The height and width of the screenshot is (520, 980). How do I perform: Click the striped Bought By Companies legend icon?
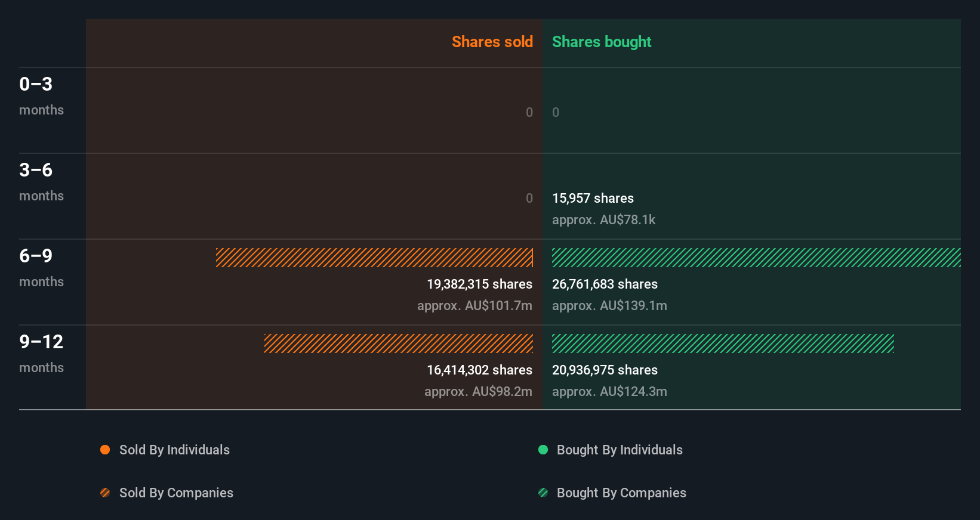pyautogui.click(x=543, y=493)
